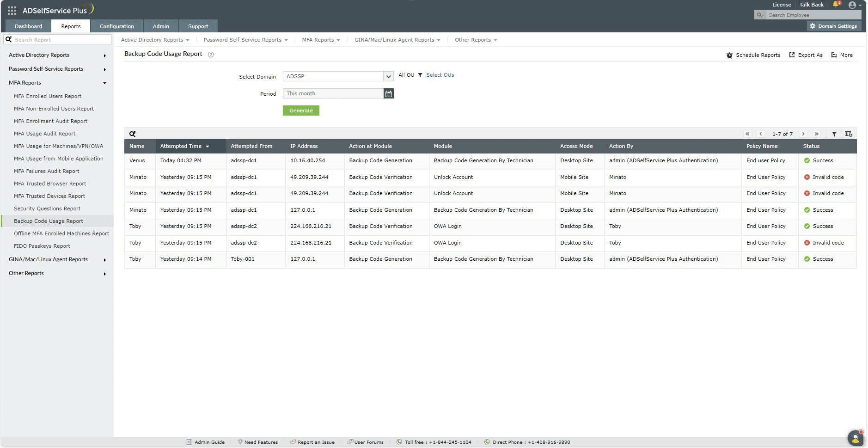Image resolution: width=868 pixels, height=448 pixels.
Task: Open the table filter funnel icon
Action: point(834,134)
